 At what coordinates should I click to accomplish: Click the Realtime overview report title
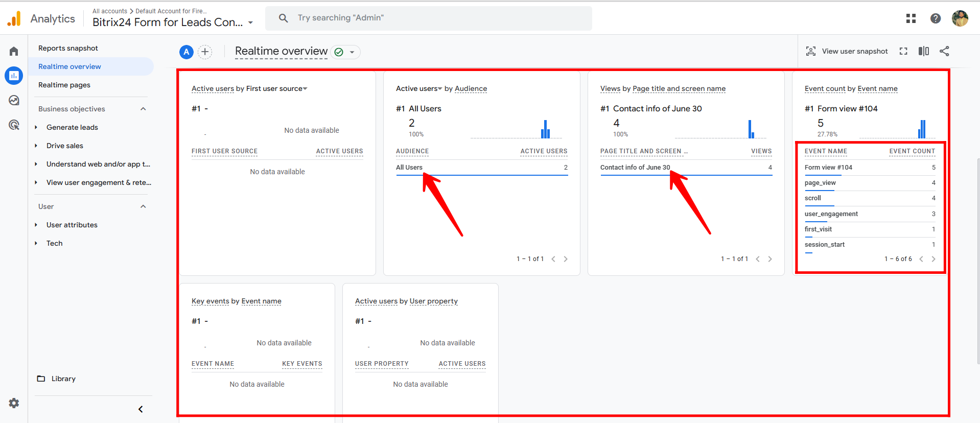coord(281,51)
